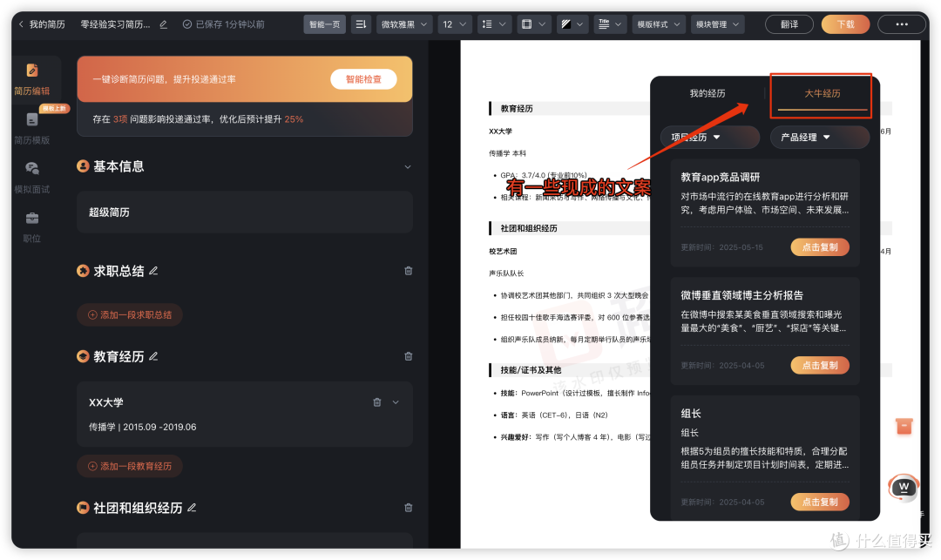Click the 教育经历 section icon
Image resolution: width=941 pixels, height=560 pixels.
pos(84,357)
